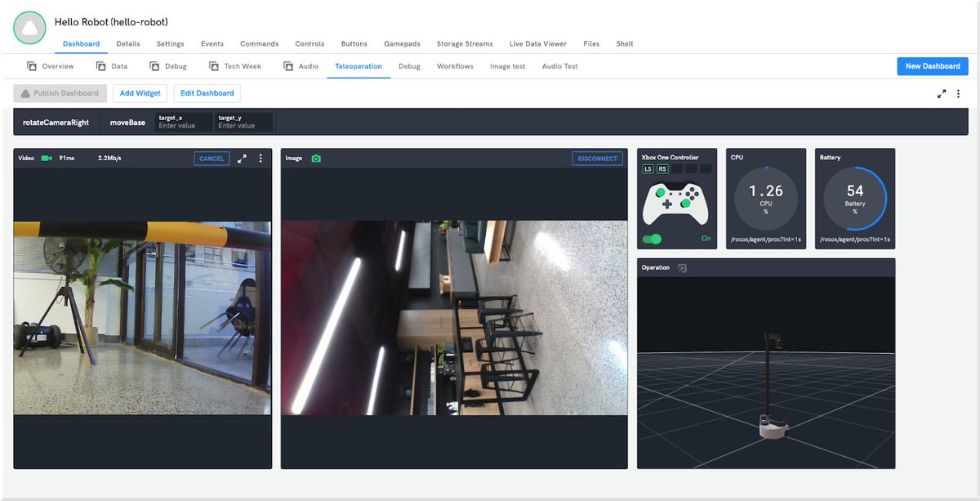
Task: Open the Video widget three-dot menu
Action: click(x=261, y=159)
